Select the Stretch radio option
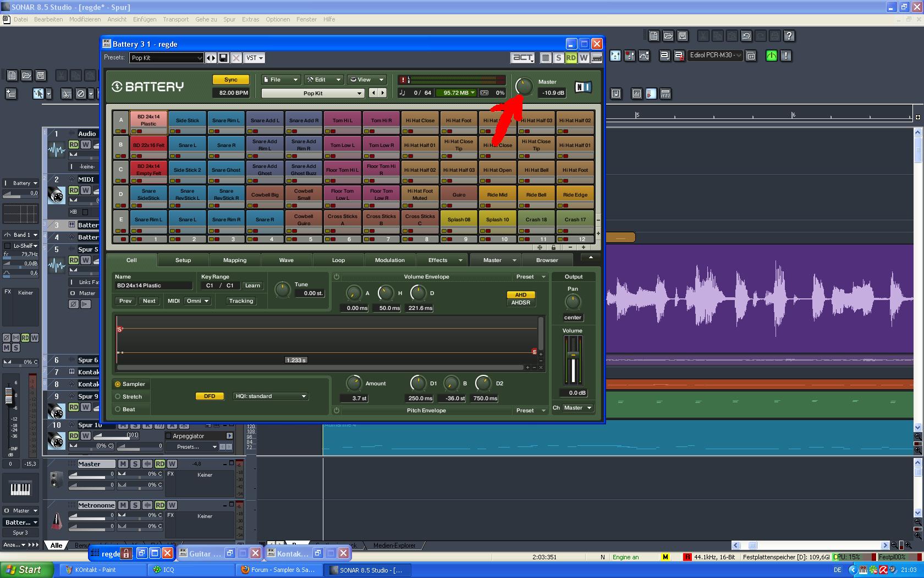924x578 pixels. click(118, 397)
